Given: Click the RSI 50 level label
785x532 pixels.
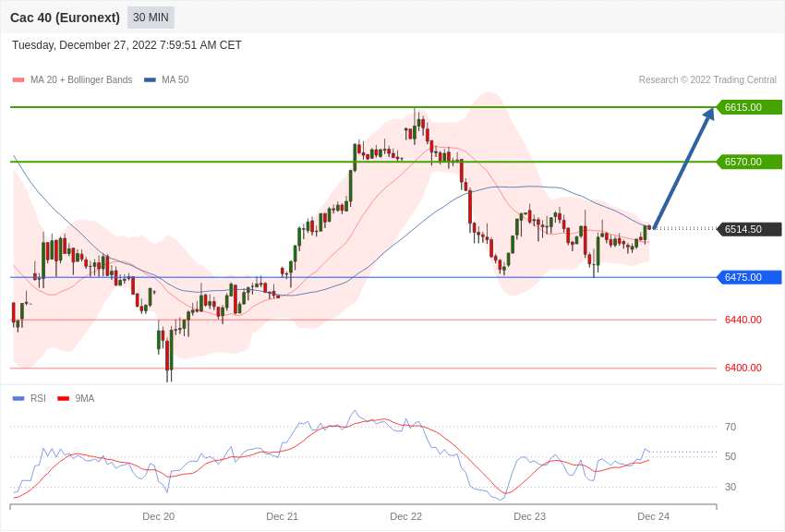Looking at the screenshot, I should (x=731, y=456).
